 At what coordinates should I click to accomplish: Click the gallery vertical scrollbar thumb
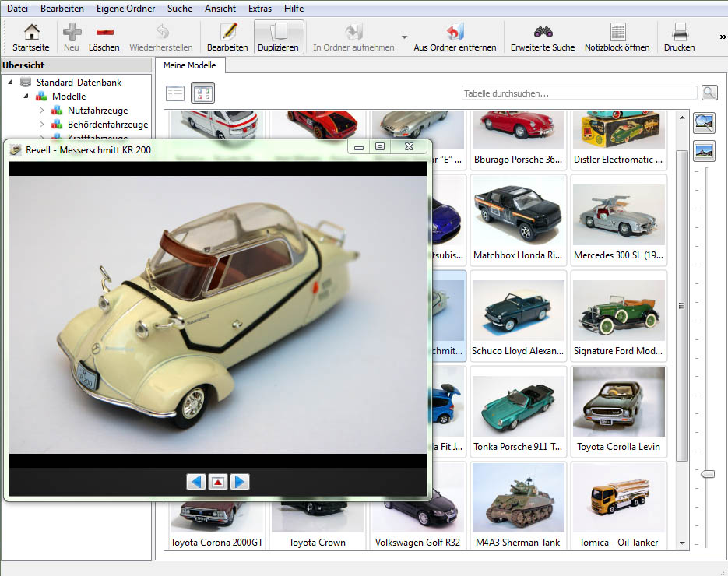(x=681, y=305)
